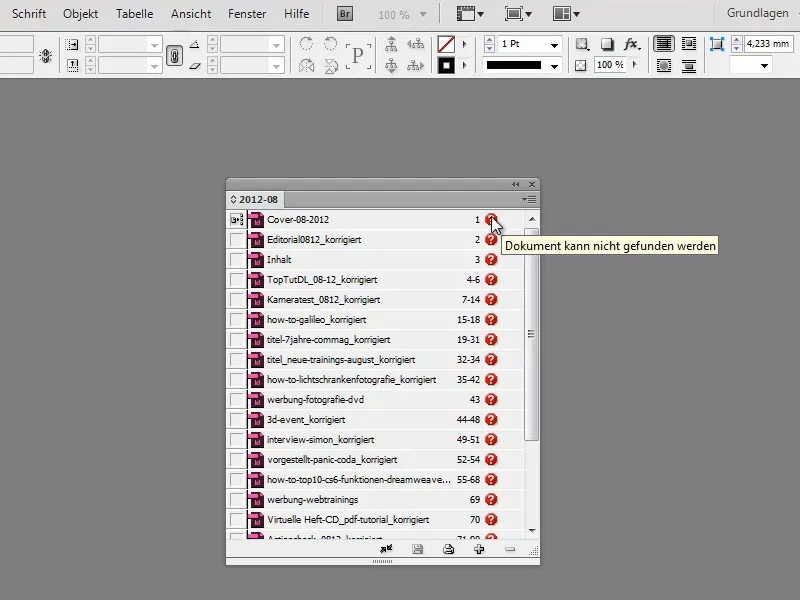
Task: Click the missing-document alert next to Inhalt
Action: [490, 260]
